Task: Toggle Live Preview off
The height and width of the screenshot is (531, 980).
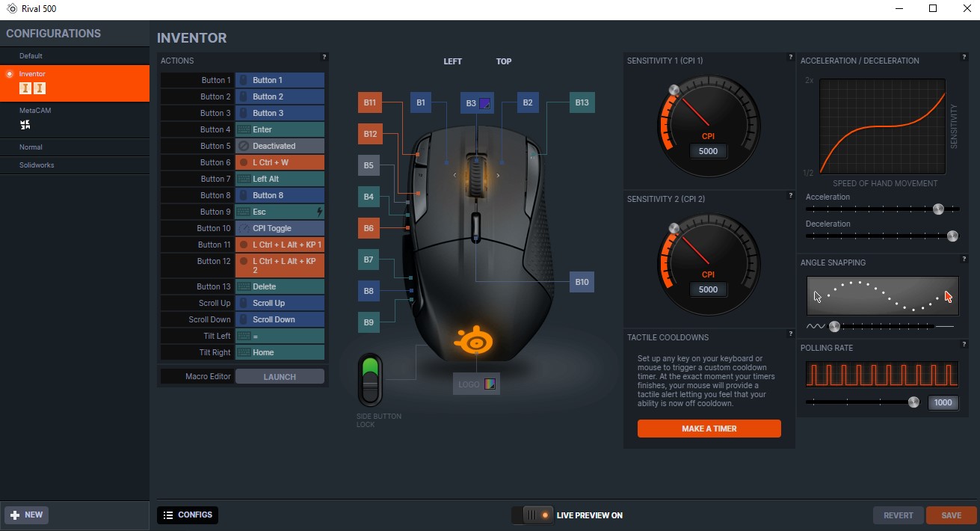Action: (532, 515)
